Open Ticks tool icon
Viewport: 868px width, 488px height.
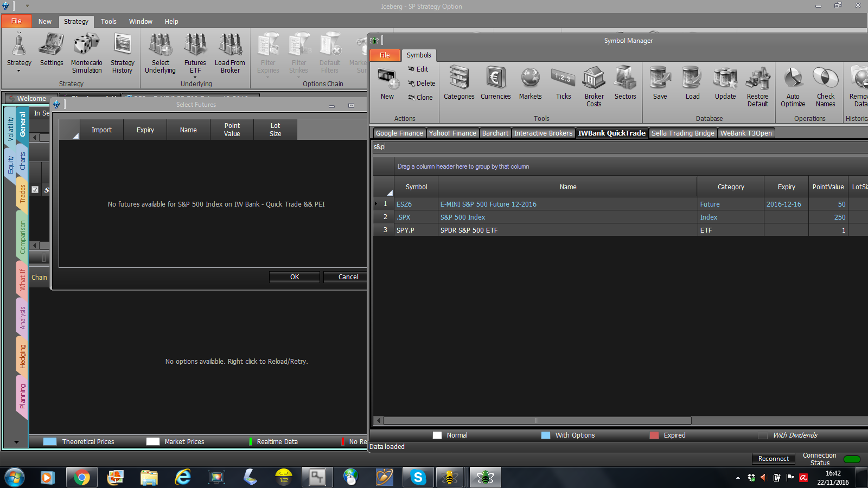coord(563,78)
